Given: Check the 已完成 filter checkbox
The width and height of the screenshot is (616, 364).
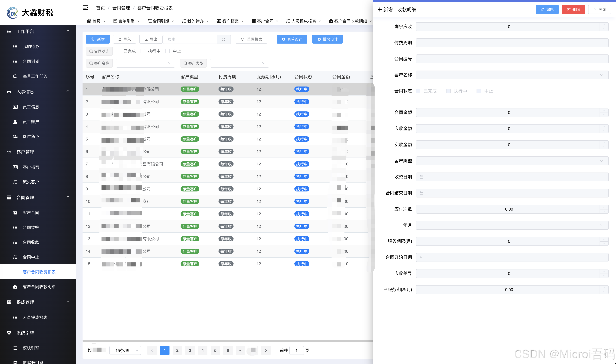Looking at the screenshot, I should pos(118,51).
